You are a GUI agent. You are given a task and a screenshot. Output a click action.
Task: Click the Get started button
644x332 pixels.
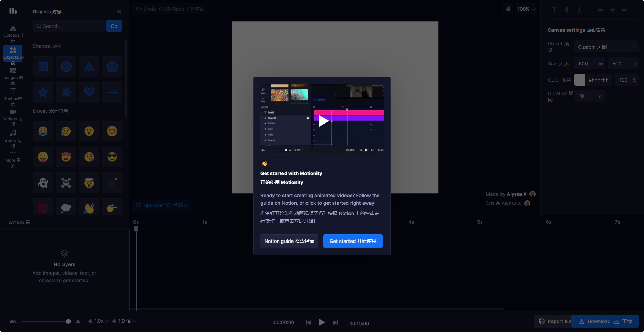pos(353,241)
